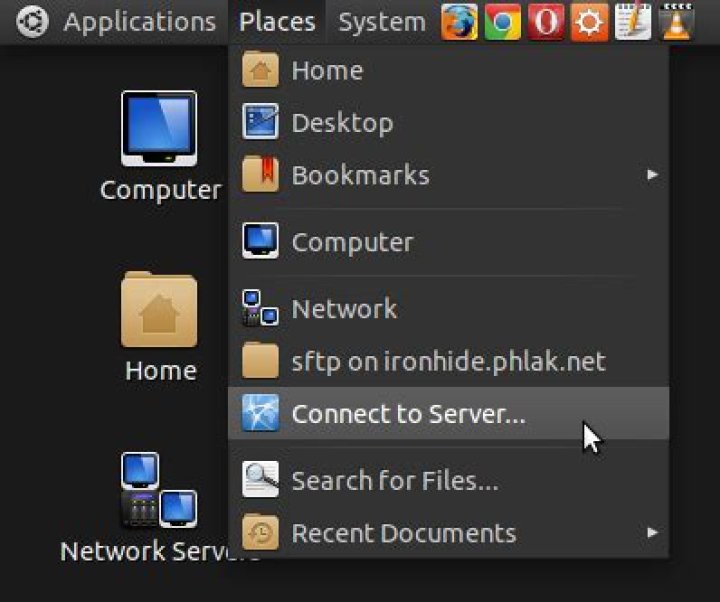The height and width of the screenshot is (602, 720).
Task: Click the magnifier Search for Files icon
Action: click(x=260, y=480)
